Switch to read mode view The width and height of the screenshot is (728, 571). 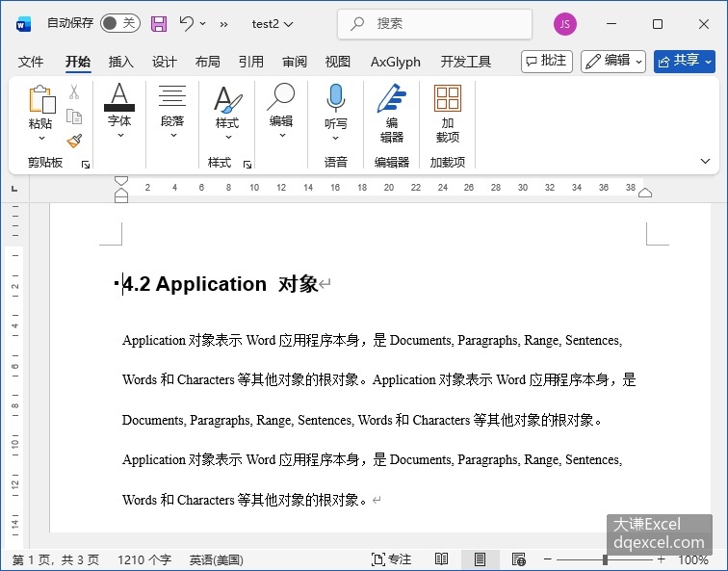(x=441, y=559)
